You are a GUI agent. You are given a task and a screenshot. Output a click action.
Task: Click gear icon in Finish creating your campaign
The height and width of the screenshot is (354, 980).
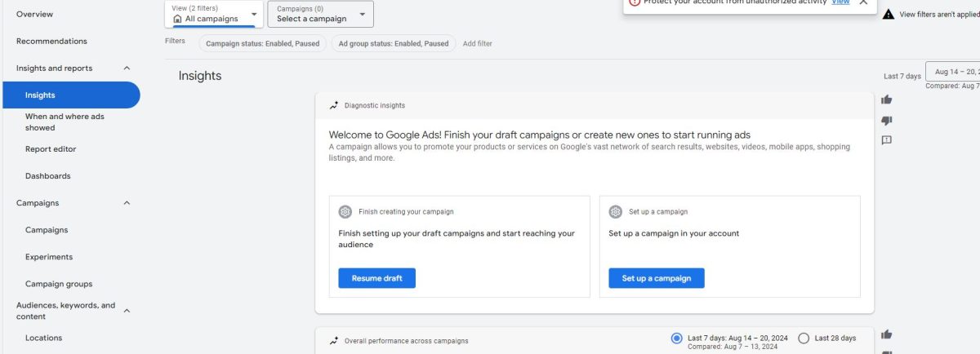[x=345, y=211]
